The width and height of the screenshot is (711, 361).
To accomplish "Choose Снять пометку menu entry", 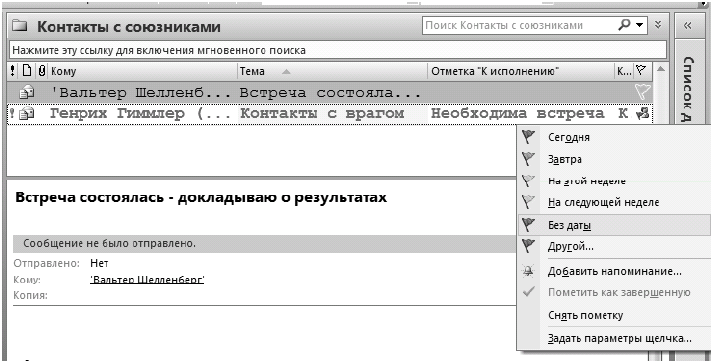I will [x=614, y=315].
